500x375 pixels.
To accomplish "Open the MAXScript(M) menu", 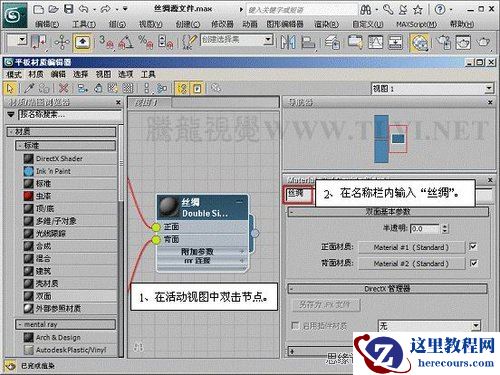I will pyautogui.click(x=416, y=24).
